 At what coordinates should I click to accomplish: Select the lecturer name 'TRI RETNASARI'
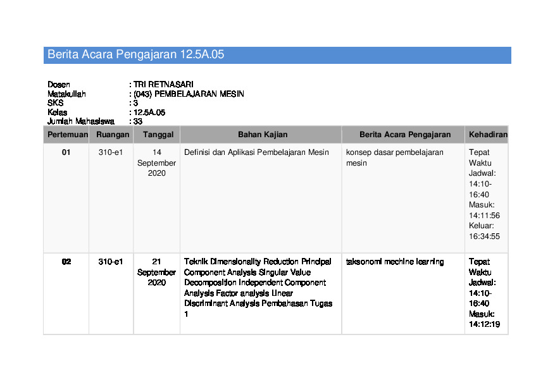click(x=163, y=85)
